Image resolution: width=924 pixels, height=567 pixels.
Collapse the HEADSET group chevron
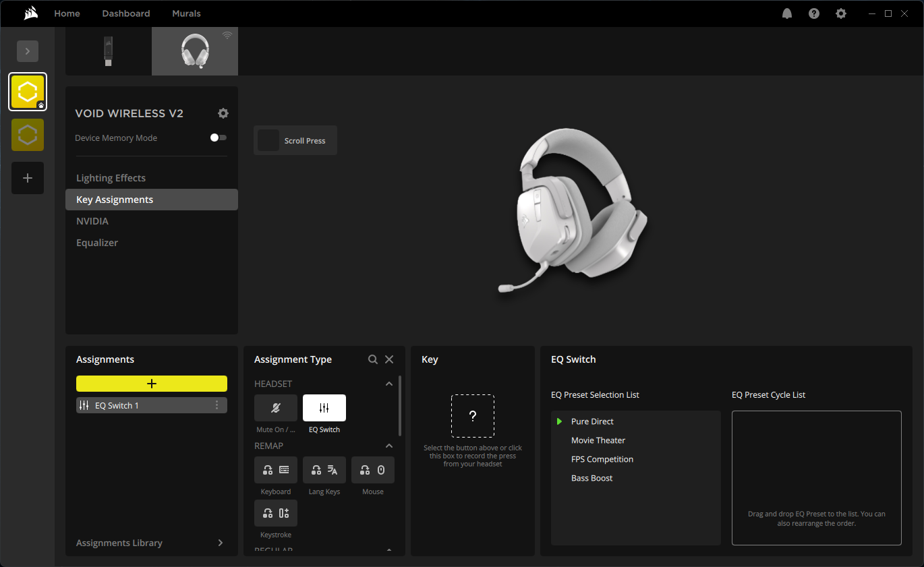(x=388, y=384)
